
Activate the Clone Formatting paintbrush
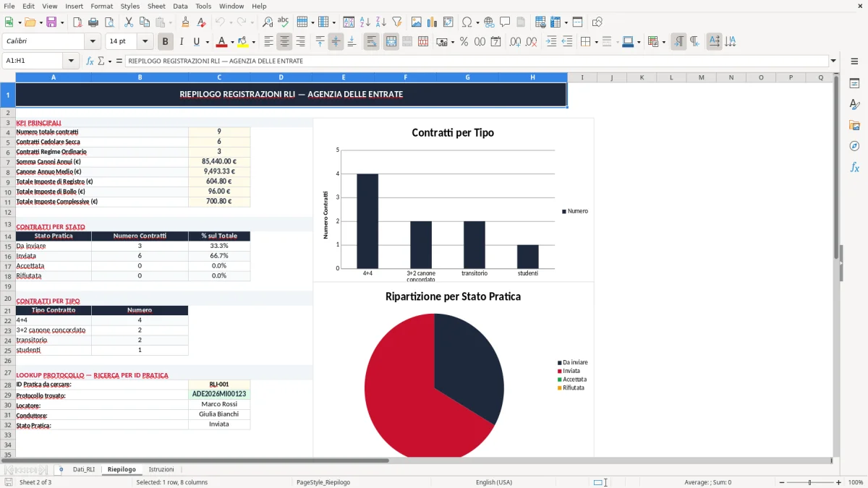(185, 22)
